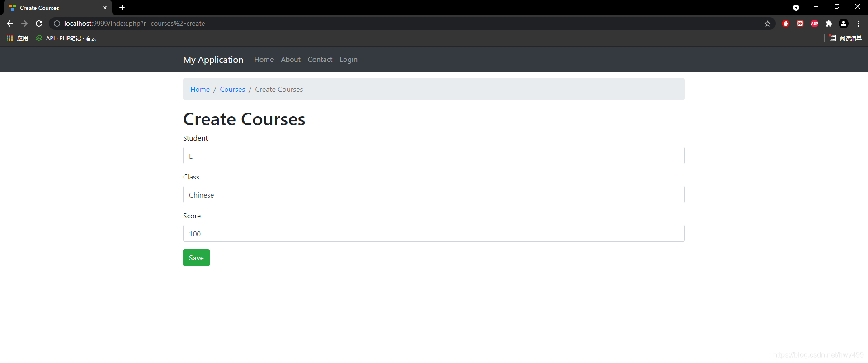
Task: Select the Create Courses browser tab
Action: point(58,8)
